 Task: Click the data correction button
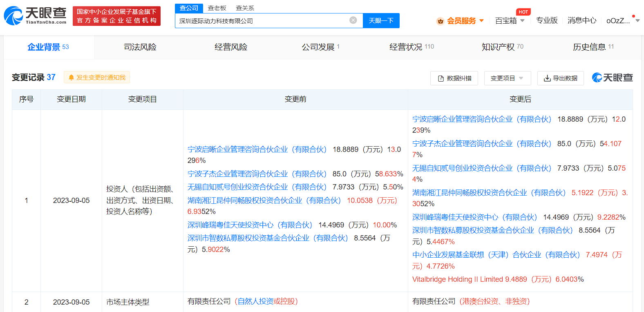click(x=454, y=78)
